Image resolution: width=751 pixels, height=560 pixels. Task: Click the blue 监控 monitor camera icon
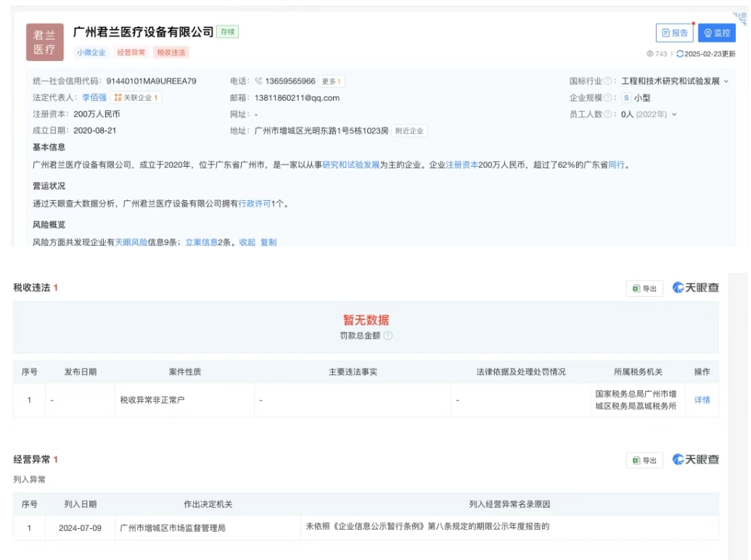709,33
